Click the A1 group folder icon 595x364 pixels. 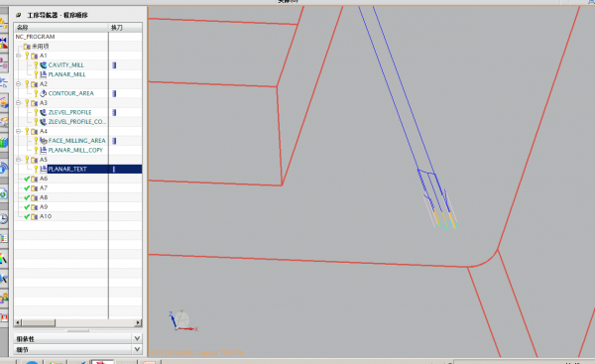(x=34, y=56)
